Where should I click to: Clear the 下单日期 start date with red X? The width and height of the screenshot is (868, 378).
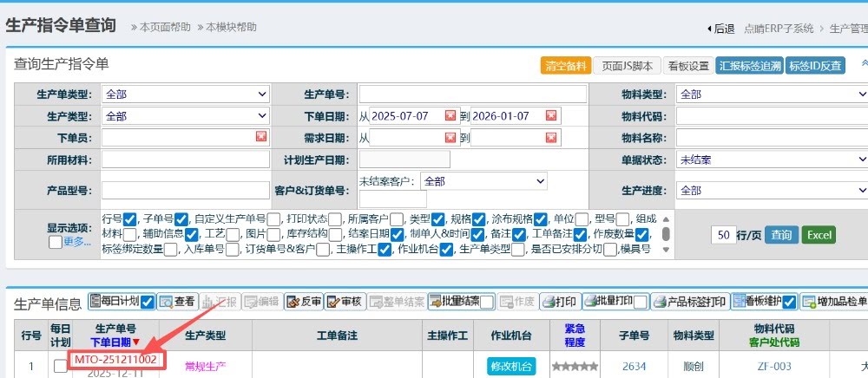click(x=450, y=115)
